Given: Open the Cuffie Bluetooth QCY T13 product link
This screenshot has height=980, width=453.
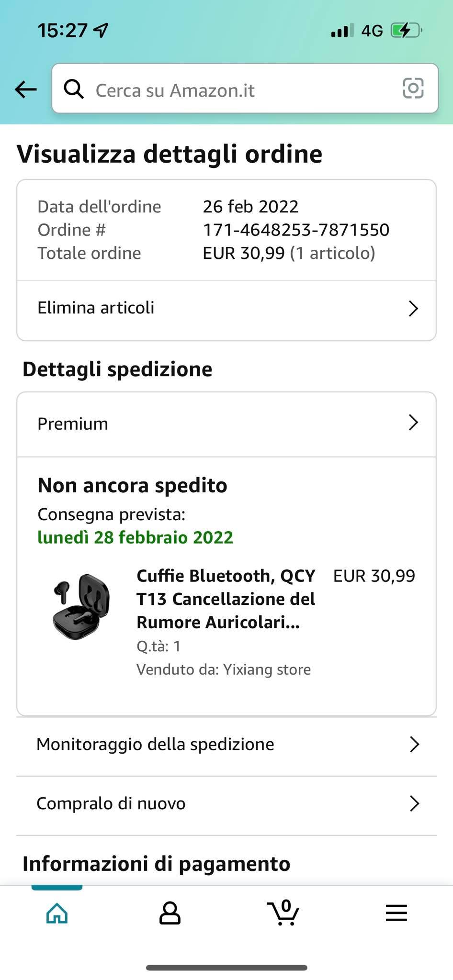Looking at the screenshot, I should coord(226,599).
